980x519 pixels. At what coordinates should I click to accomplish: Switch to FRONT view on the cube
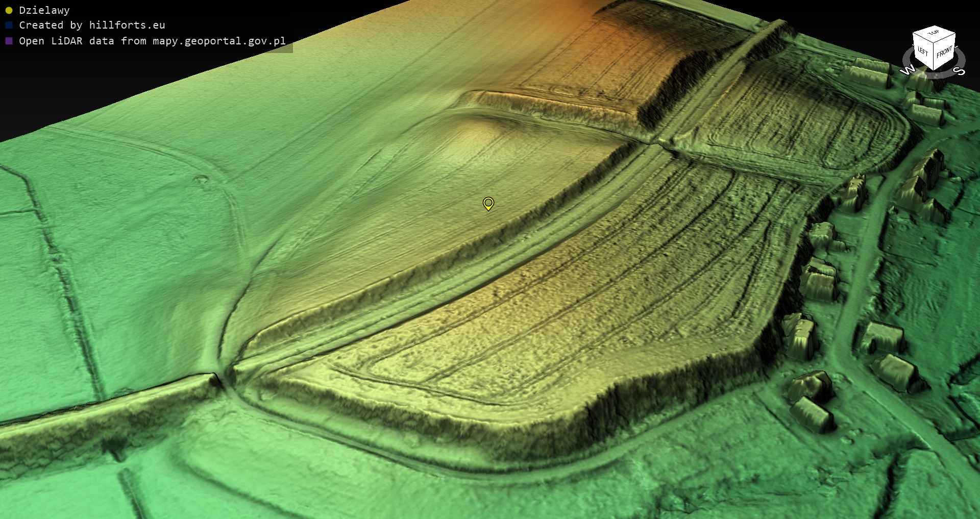(x=944, y=53)
